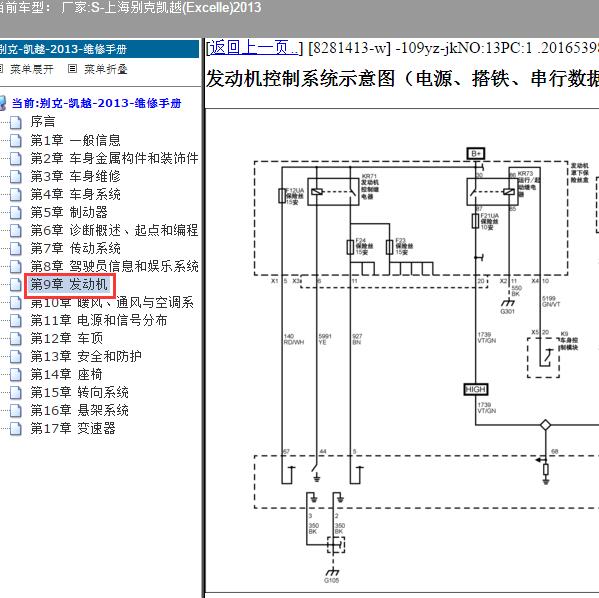
Task: Click the page icon beside 第15章
Action: point(16,392)
